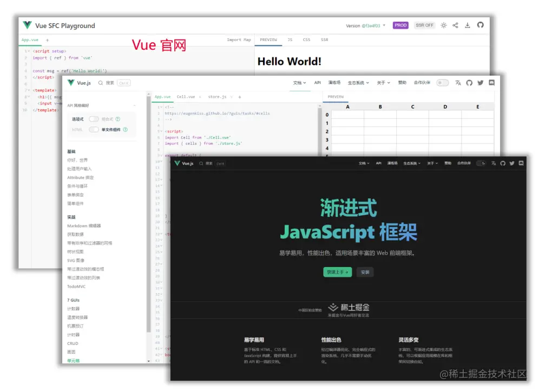Click the Vue.js logo in the dark homepage window
Screen dimensions: 539x392
pos(178,163)
